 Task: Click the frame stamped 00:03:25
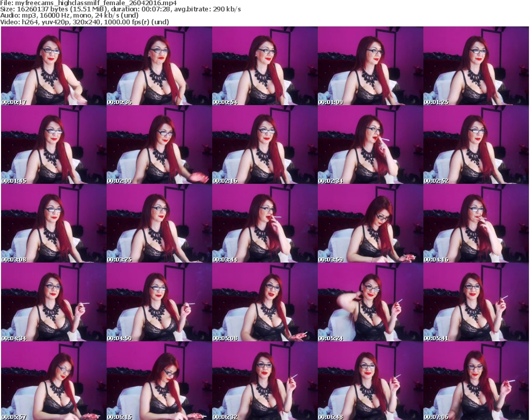[159, 224]
